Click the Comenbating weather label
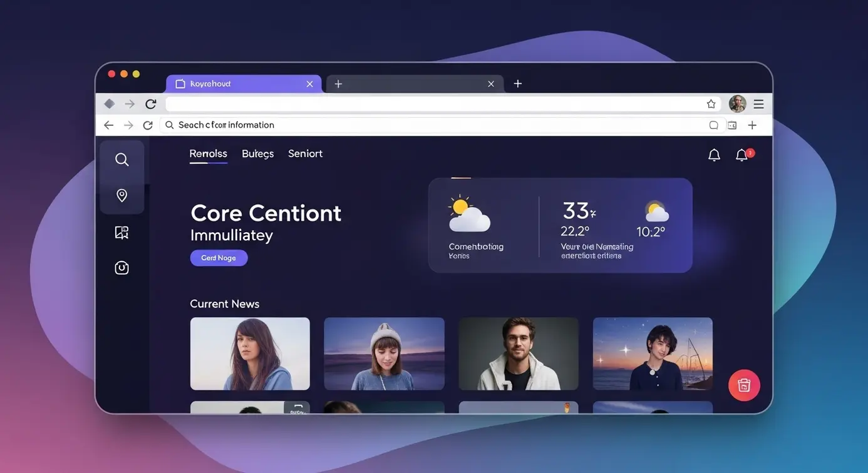This screenshot has width=868, height=473. [476, 247]
